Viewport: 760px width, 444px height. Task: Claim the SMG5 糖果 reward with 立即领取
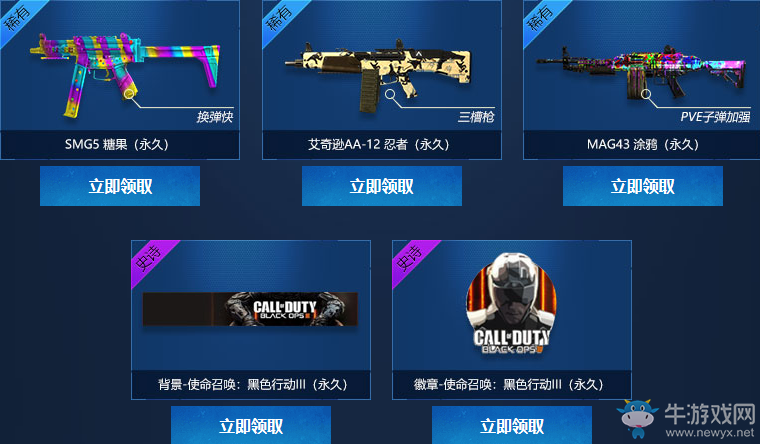coord(120,186)
